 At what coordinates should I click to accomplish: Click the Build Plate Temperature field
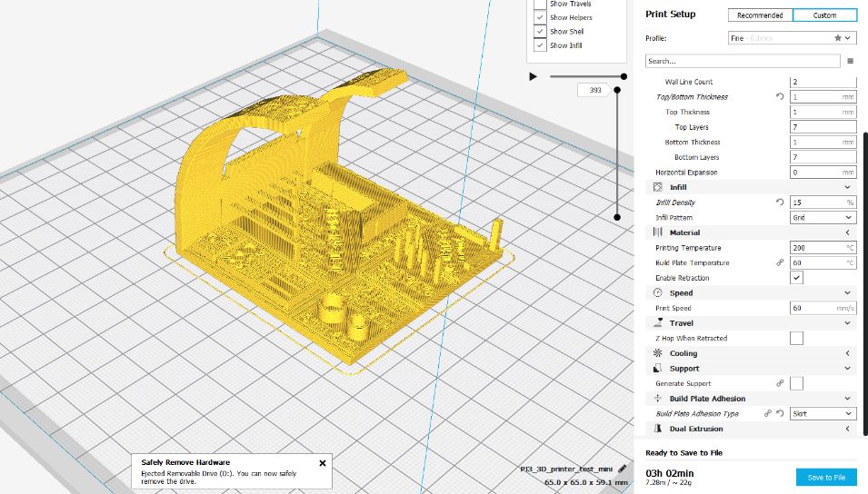click(823, 262)
